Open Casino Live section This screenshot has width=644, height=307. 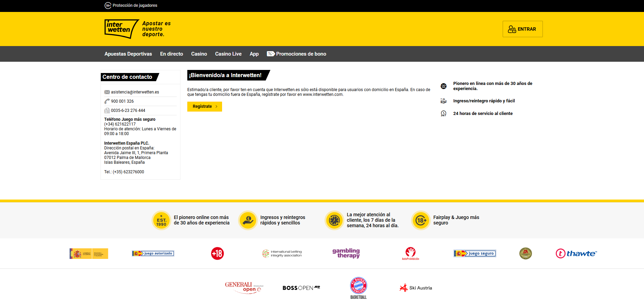coord(228,54)
